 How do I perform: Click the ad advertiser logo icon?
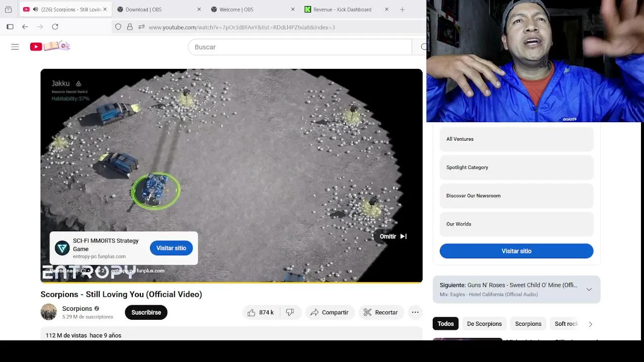coord(62,248)
